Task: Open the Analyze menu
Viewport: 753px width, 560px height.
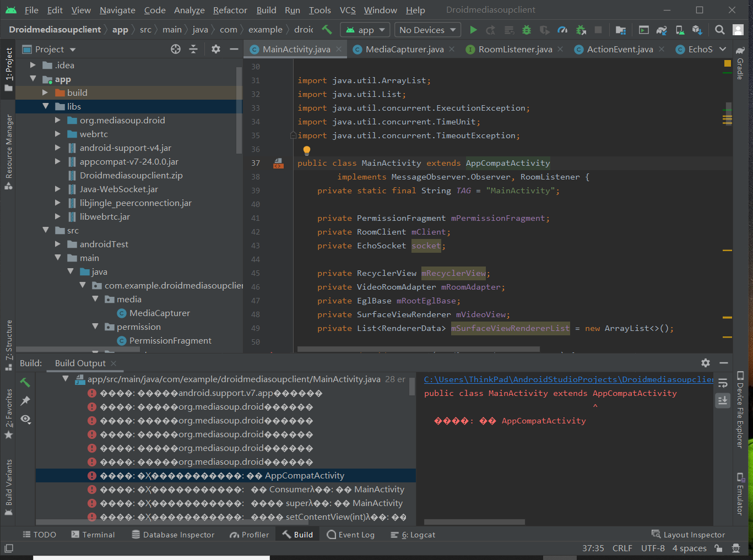Action: click(x=189, y=10)
